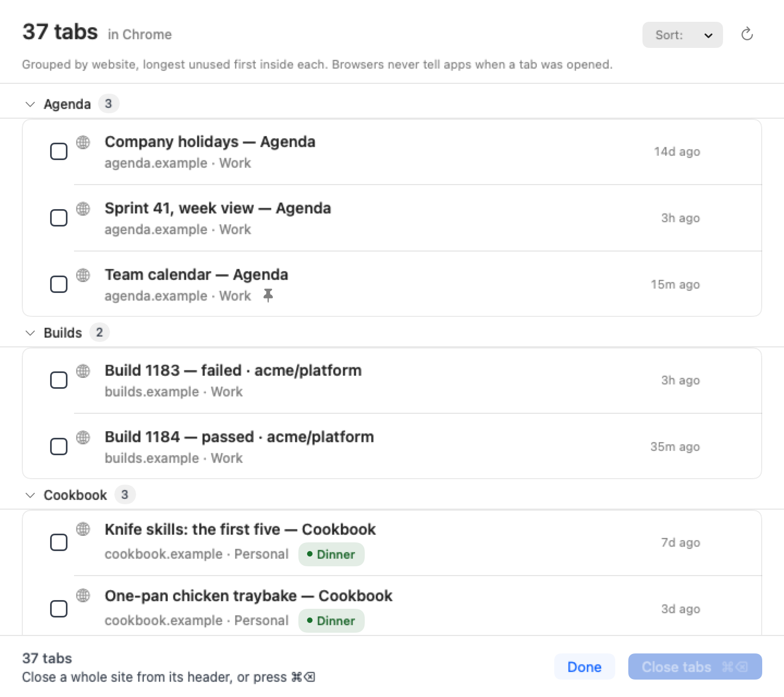Screen dimensions: 784x697
Task: Click "Company holidays — Agenda" title
Action: coord(210,142)
